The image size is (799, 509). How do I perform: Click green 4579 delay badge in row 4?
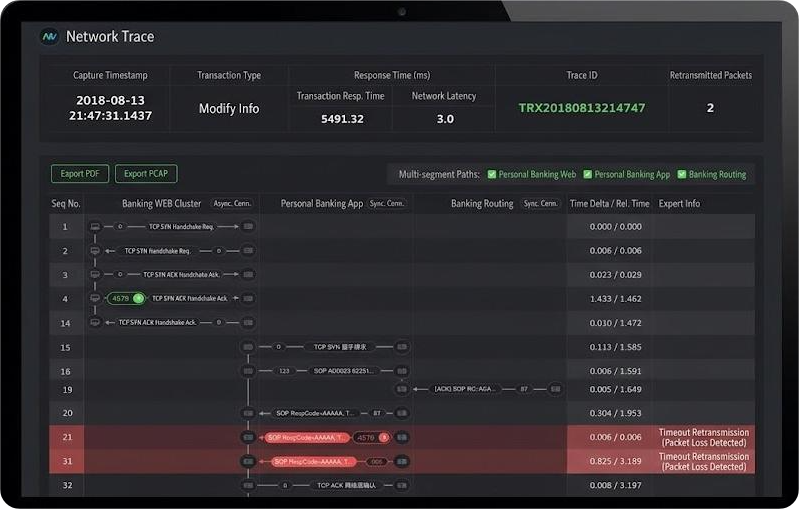[x=126, y=299]
